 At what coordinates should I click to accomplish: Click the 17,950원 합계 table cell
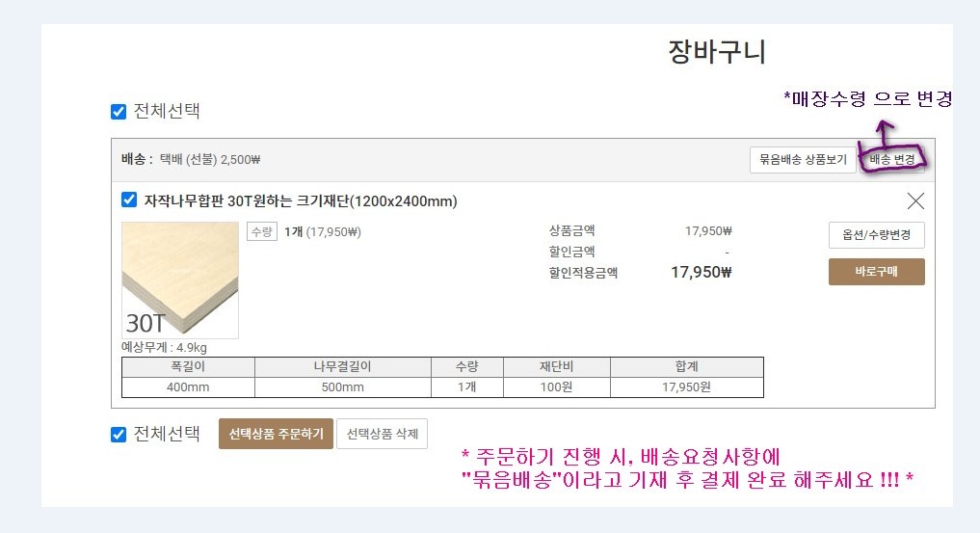tap(686, 387)
